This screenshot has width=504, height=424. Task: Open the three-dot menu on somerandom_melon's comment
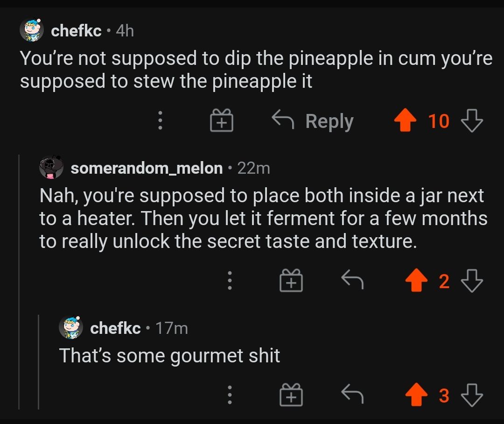(229, 281)
